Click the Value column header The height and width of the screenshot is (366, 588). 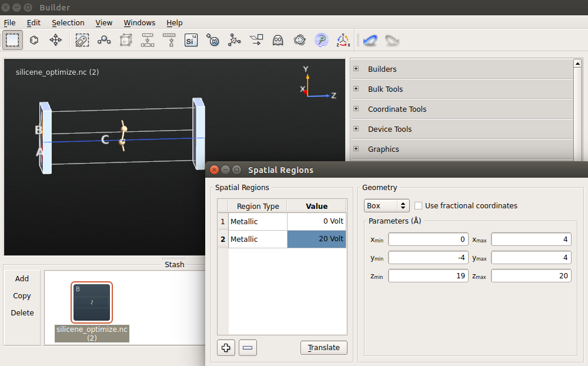point(316,206)
